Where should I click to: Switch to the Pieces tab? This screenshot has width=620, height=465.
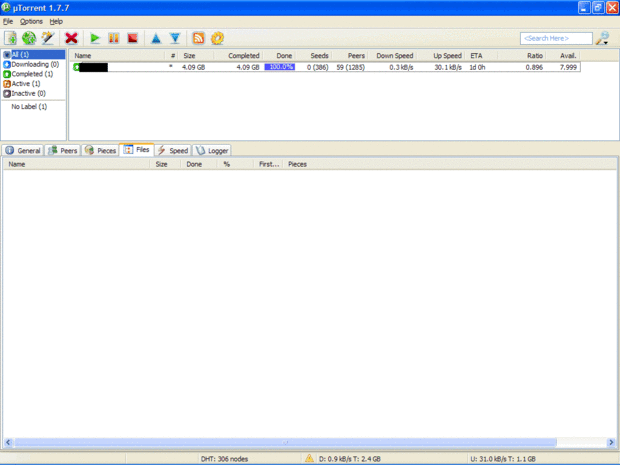[100, 151]
